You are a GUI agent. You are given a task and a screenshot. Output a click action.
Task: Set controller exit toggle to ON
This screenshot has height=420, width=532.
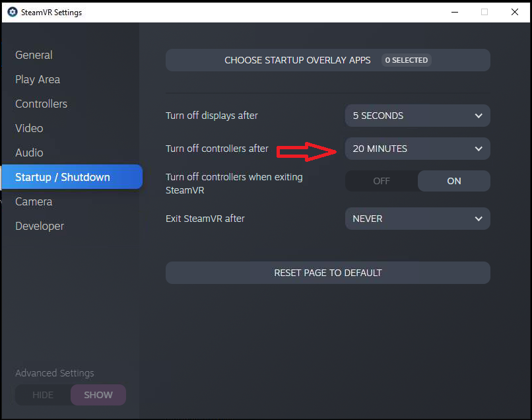pos(454,181)
